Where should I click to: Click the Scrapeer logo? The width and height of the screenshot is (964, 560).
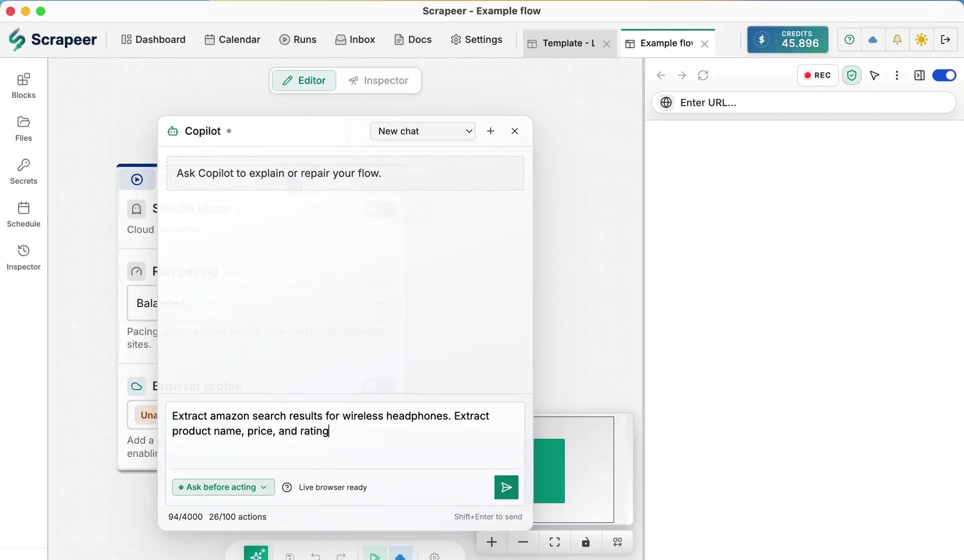(53, 39)
